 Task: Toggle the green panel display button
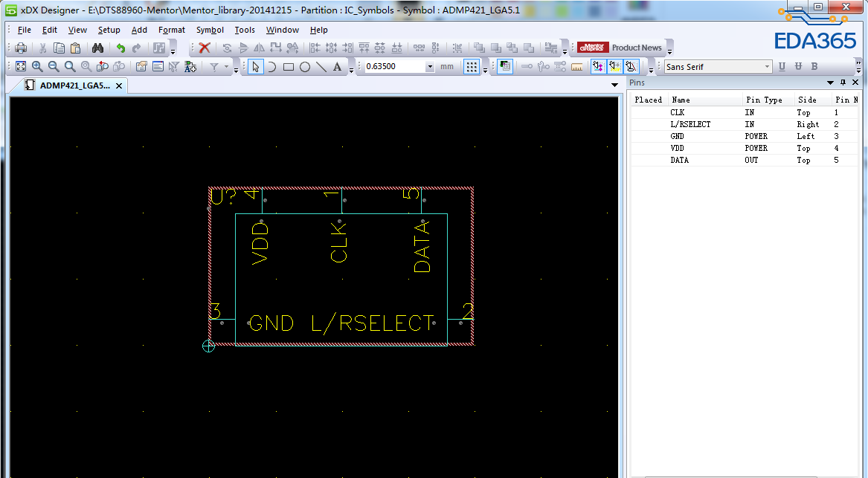coord(505,67)
